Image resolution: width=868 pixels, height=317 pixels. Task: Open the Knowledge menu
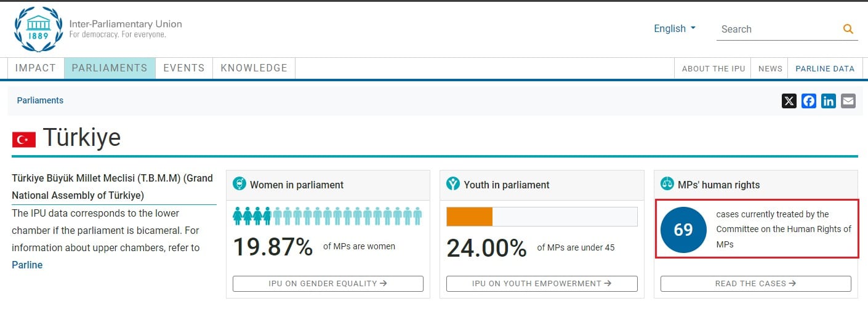pos(254,68)
